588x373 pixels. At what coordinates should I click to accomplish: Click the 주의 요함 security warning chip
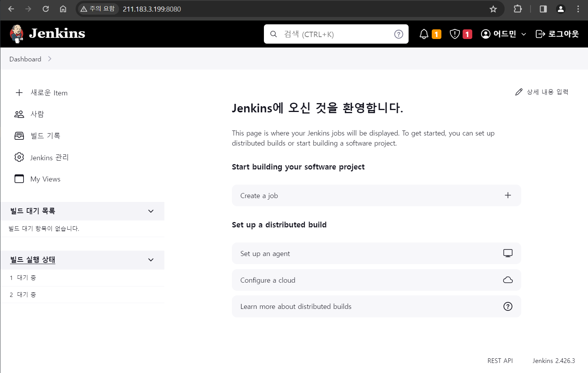pyautogui.click(x=98, y=9)
